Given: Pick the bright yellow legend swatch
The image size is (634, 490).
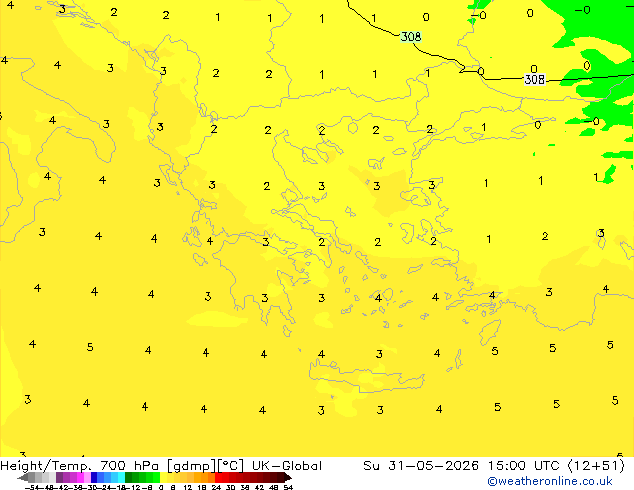Looking at the screenshot, I should click(x=163, y=477).
